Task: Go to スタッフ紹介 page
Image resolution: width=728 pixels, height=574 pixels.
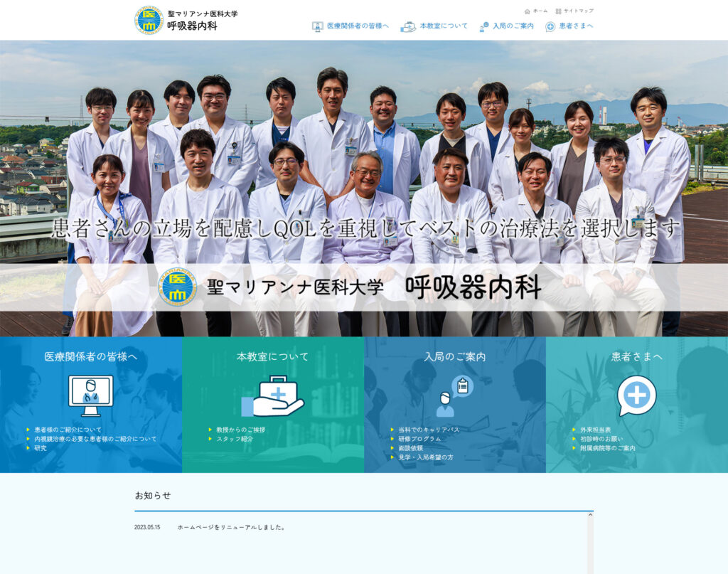Action: coord(235,439)
